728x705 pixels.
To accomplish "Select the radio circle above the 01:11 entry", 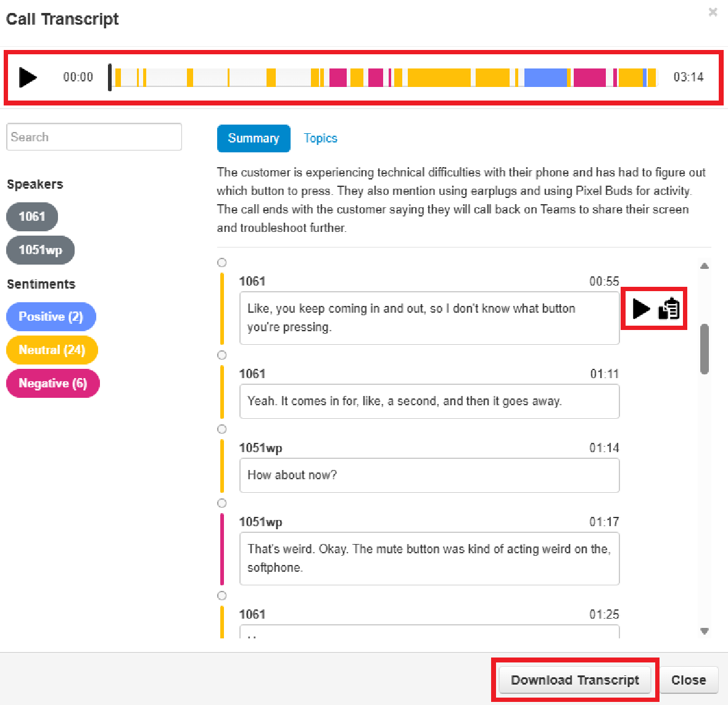I will (x=222, y=355).
